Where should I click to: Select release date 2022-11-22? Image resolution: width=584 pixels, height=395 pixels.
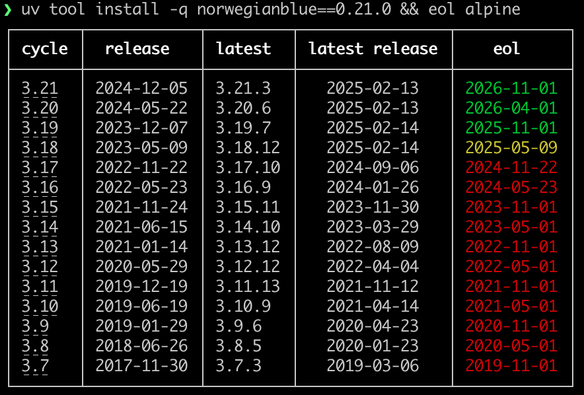142,168
